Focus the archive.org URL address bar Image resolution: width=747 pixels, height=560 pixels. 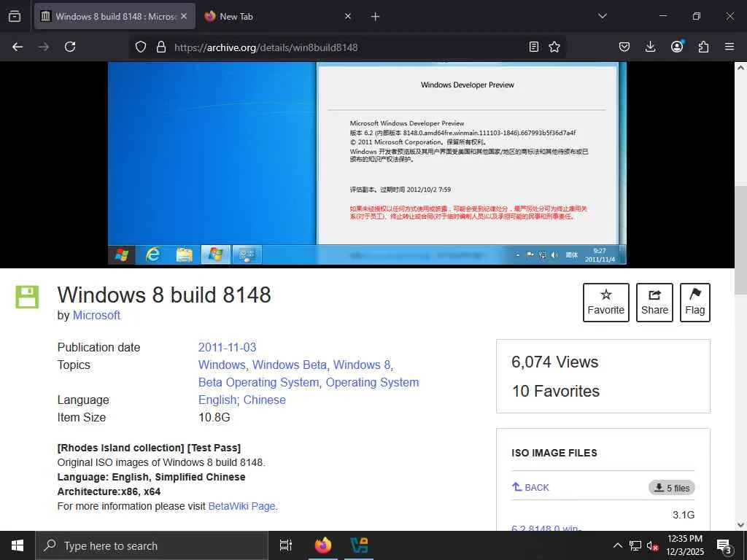tap(348, 47)
